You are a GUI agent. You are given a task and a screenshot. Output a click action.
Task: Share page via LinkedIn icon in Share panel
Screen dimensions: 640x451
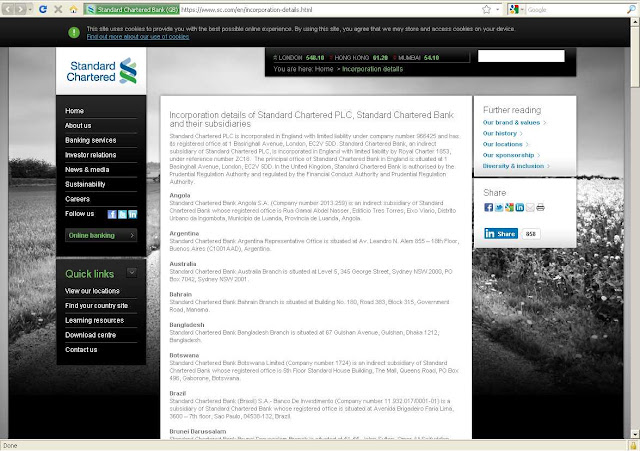[520, 207]
